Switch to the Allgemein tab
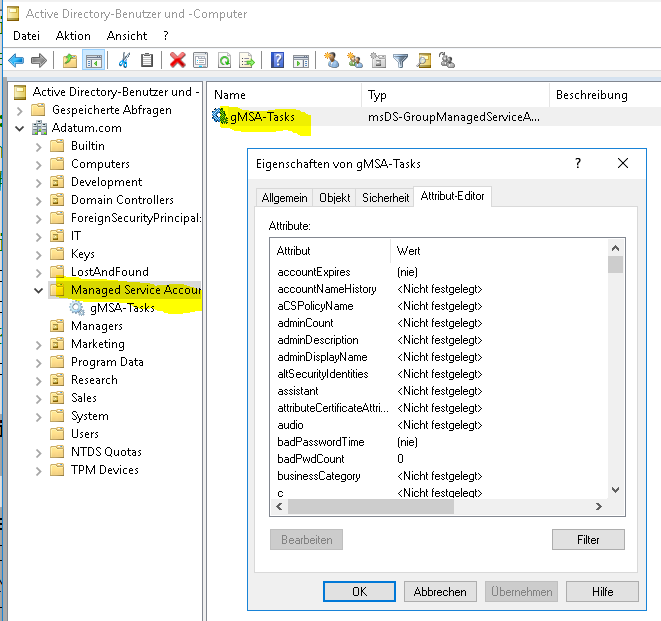661x621 pixels. point(284,197)
